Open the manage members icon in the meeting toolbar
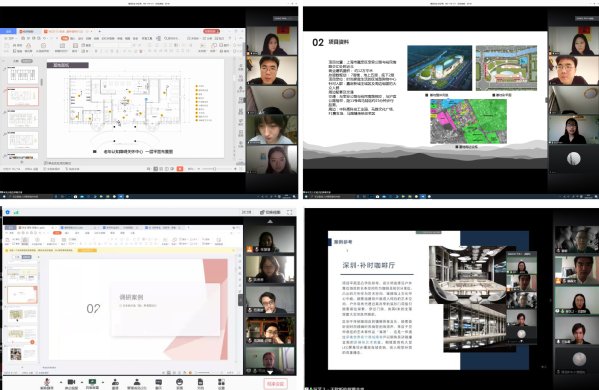 click(x=136, y=382)
